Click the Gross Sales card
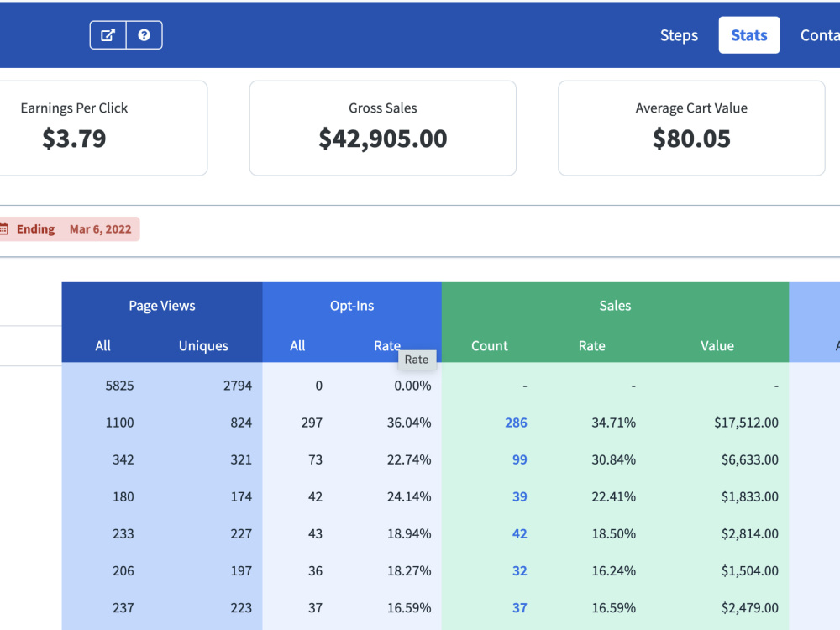The image size is (840, 630). pos(382,128)
